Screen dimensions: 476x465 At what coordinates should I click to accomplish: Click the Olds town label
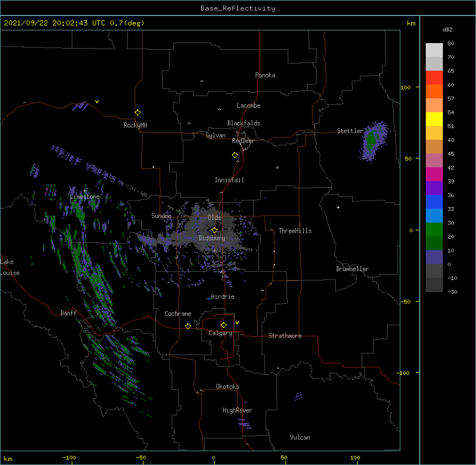(214, 218)
